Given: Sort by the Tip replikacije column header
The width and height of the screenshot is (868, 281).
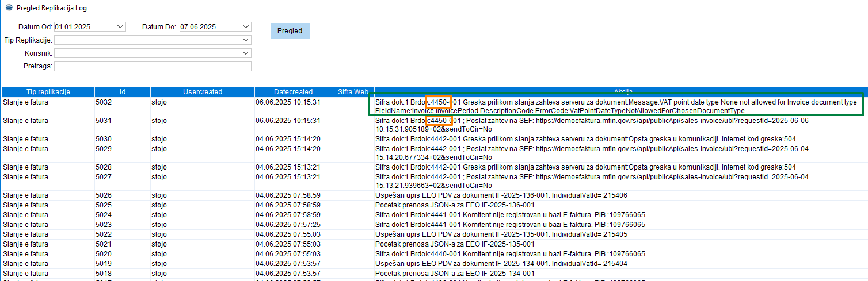Looking at the screenshot, I should tap(48, 92).
